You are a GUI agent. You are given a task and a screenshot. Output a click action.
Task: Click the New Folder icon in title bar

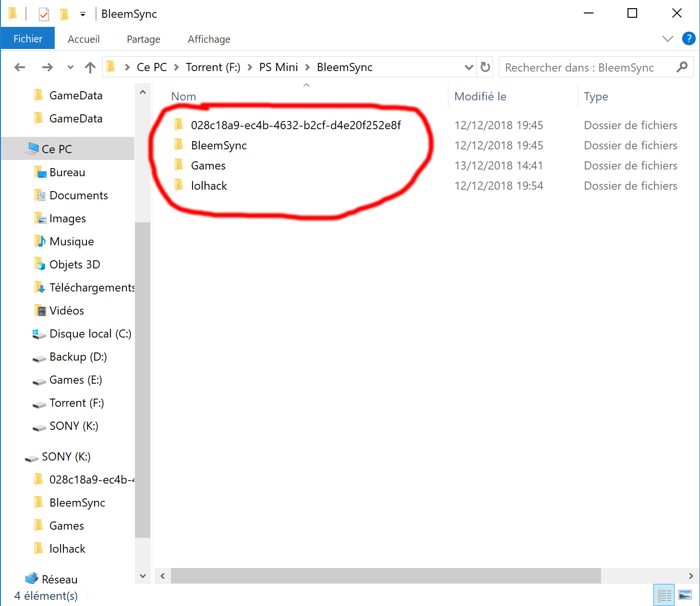tap(64, 14)
